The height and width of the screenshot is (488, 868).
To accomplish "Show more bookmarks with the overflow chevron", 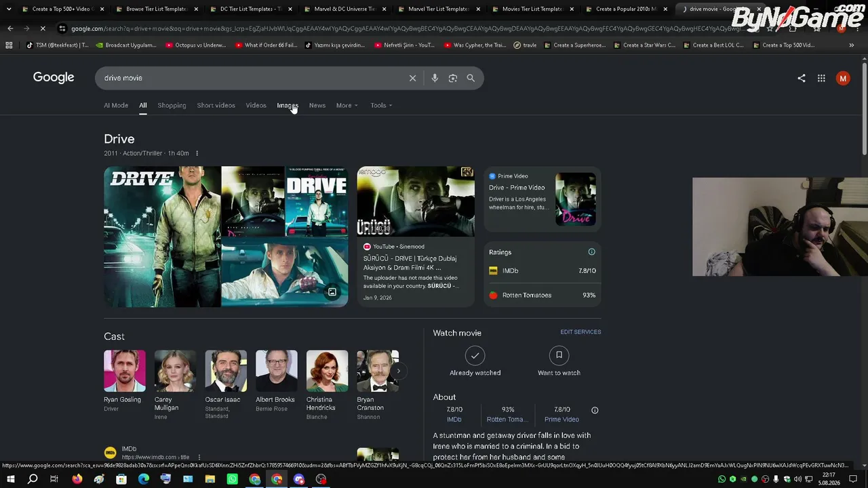I will 851,45.
